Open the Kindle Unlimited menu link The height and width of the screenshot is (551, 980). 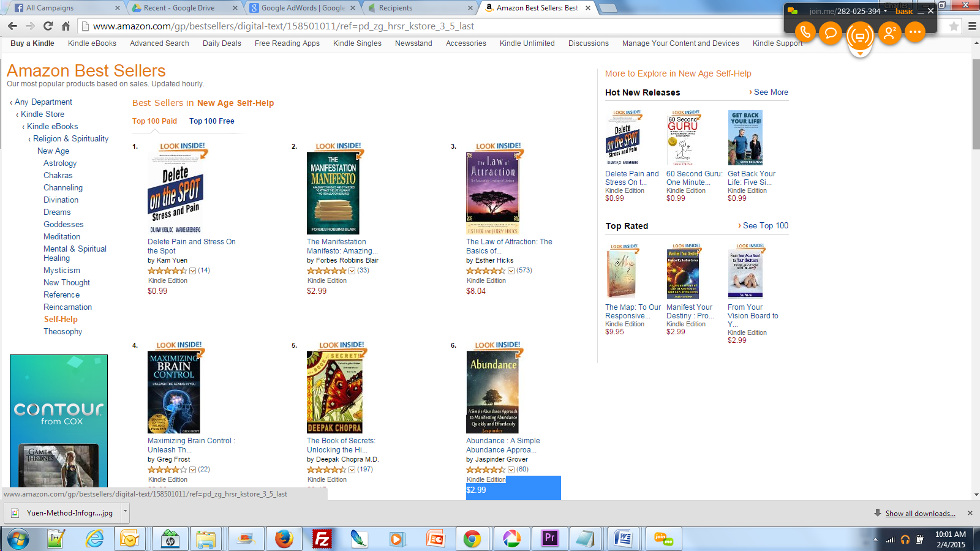pos(527,43)
